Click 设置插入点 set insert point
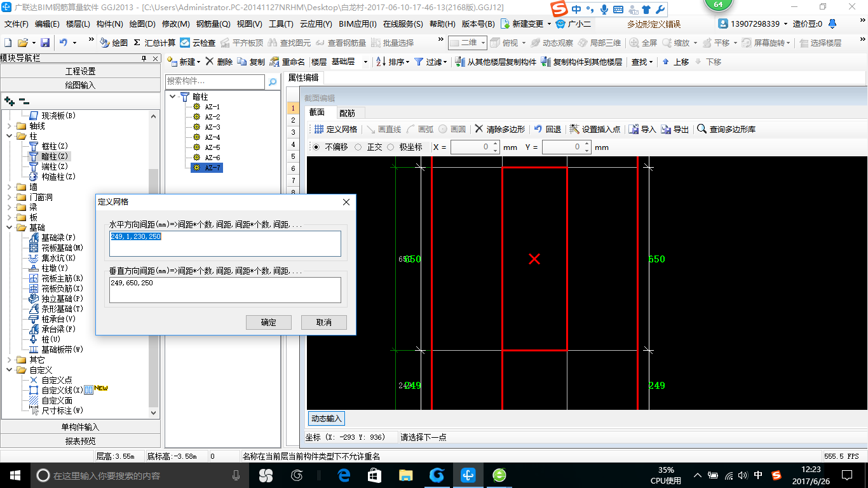868x488 pixels. click(x=595, y=129)
